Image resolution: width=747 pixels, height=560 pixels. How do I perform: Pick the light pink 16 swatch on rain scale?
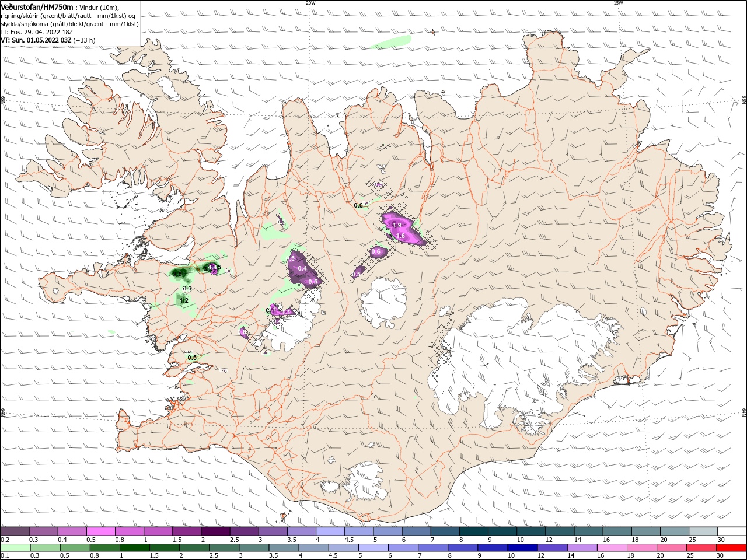click(613, 548)
